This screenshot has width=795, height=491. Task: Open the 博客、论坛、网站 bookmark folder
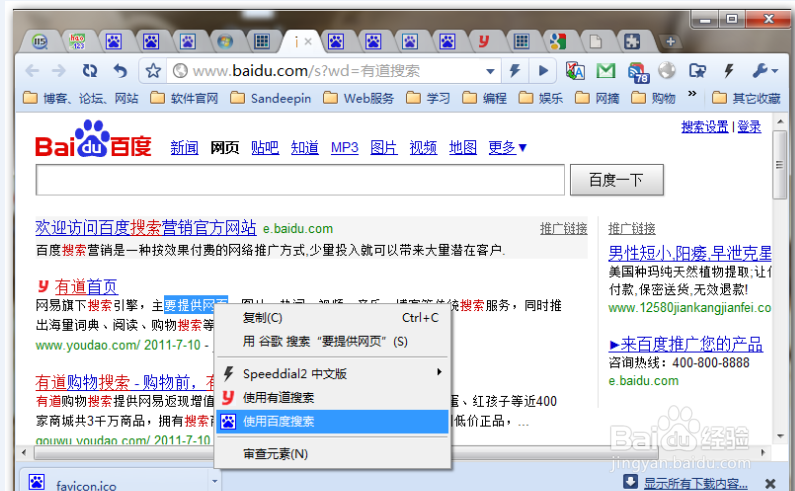81,98
